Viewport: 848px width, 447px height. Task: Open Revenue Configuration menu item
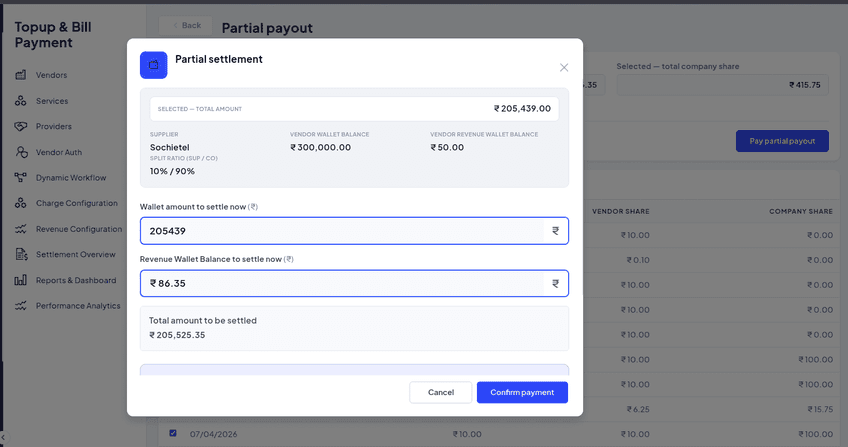click(78, 229)
